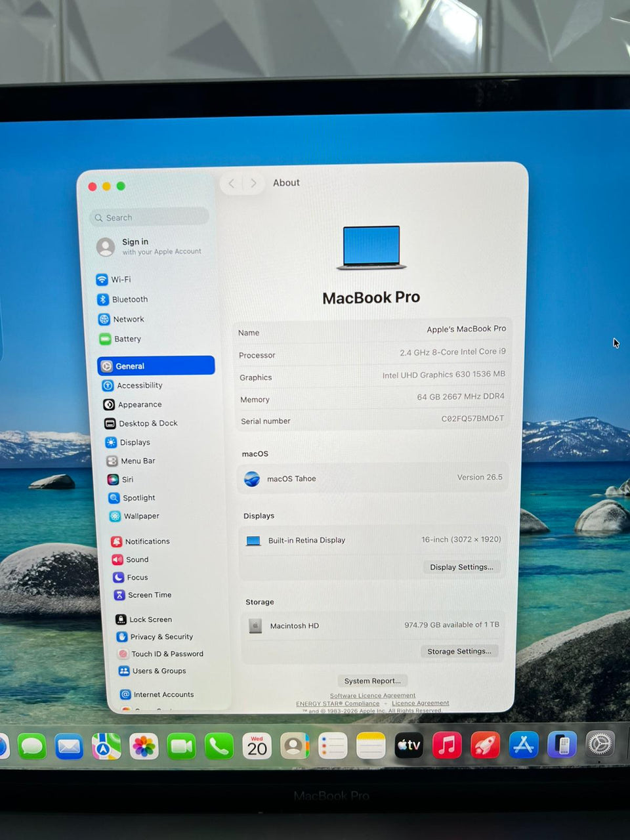Select Users & Groups in sidebar
This screenshot has width=630, height=840.
[x=152, y=671]
